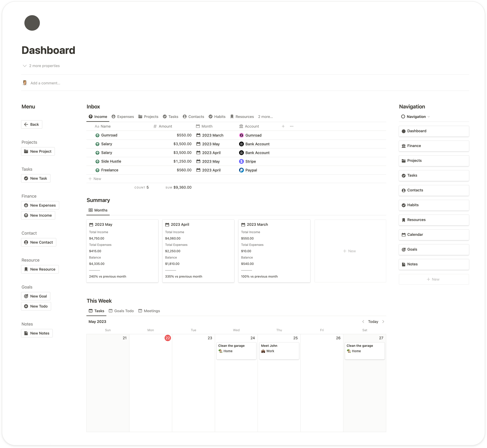
Task: Open the Side Hustle income entry
Action: pos(111,161)
